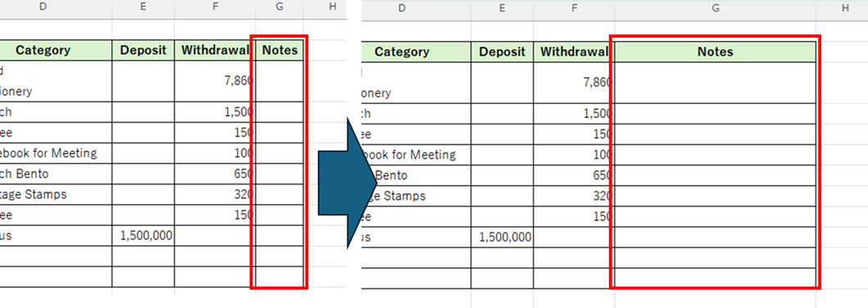The image size is (868, 308).
Task: Click the 'book for Meeting' cell in right sheet
Action: 416,155
